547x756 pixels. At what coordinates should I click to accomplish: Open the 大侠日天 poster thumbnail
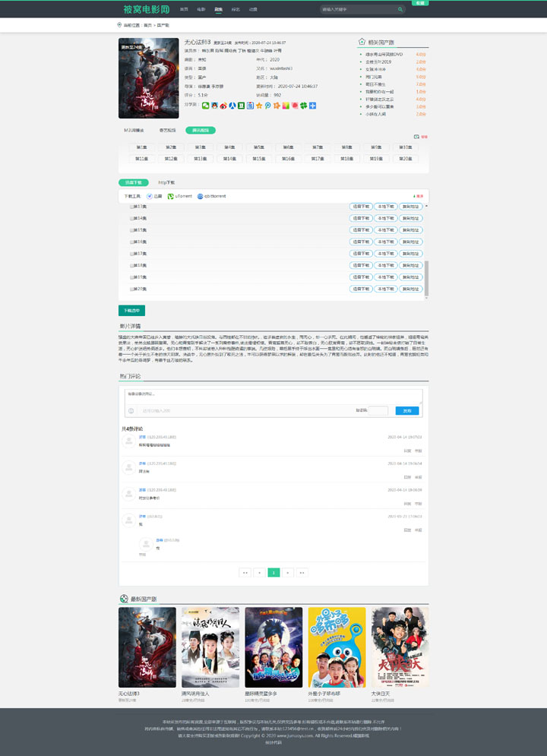(389, 647)
